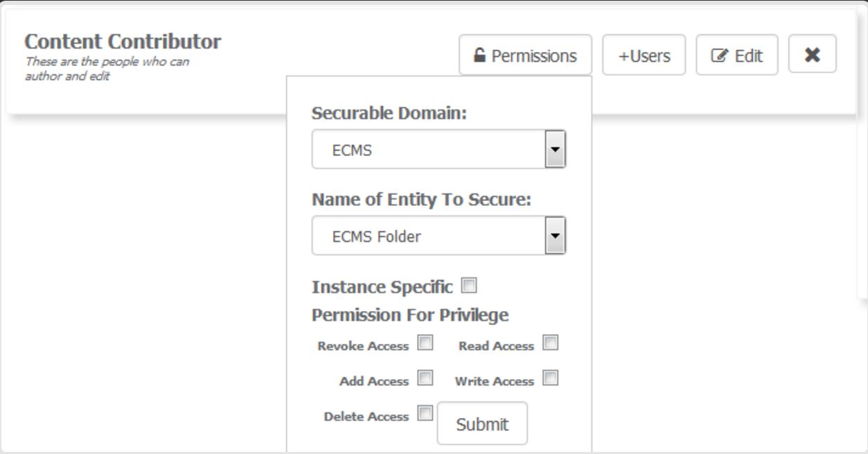Open the +Users button
The height and width of the screenshot is (454, 868).
[x=644, y=55]
